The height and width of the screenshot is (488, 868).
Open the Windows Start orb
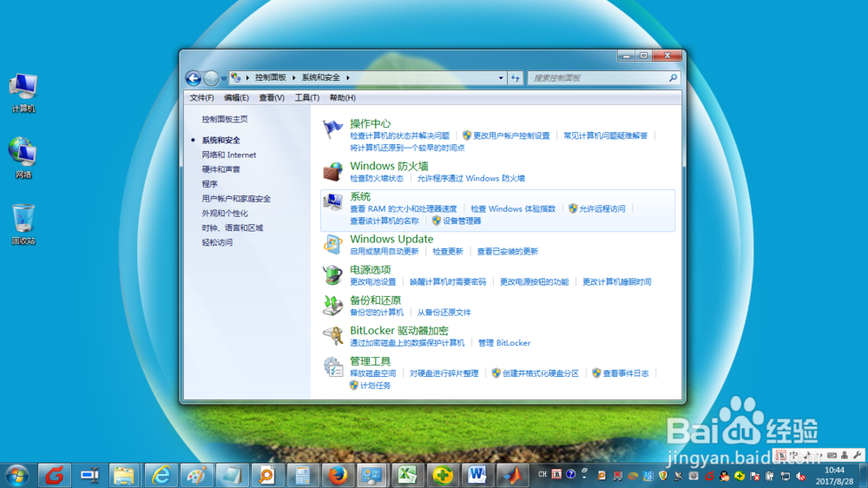click(x=17, y=475)
